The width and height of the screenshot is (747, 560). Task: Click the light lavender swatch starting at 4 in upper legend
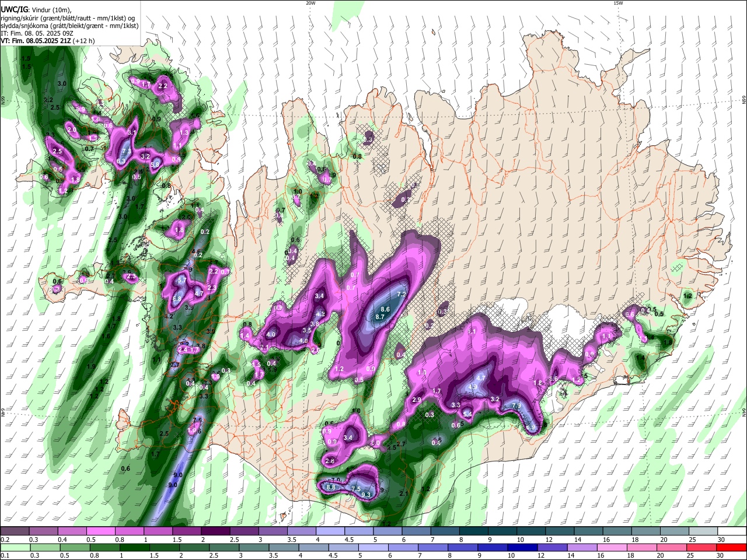click(x=330, y=531)
